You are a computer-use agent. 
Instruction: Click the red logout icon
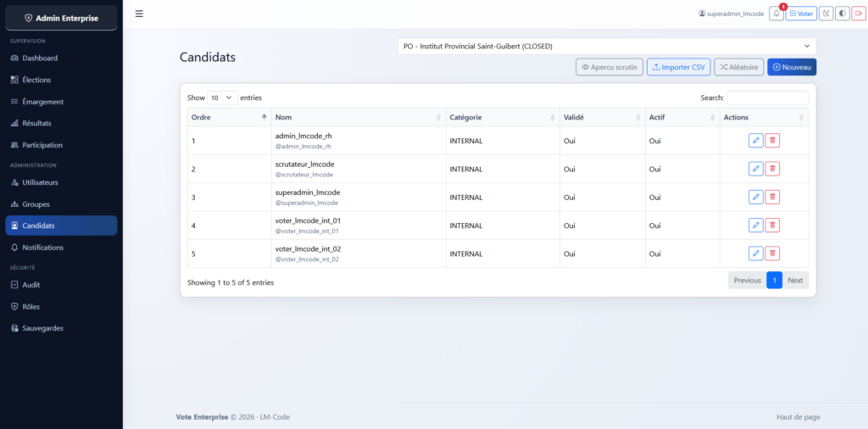tap(858, 14)
